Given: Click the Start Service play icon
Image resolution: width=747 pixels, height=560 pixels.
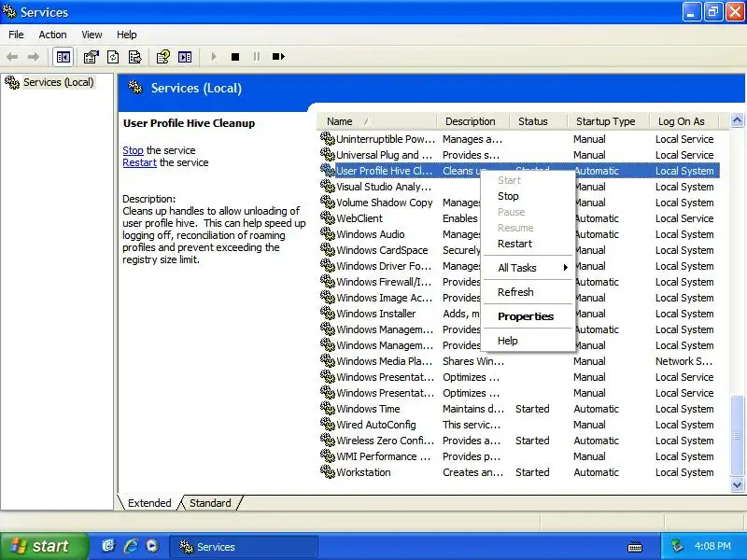Looking at the screenshot, I should (214, 57).
